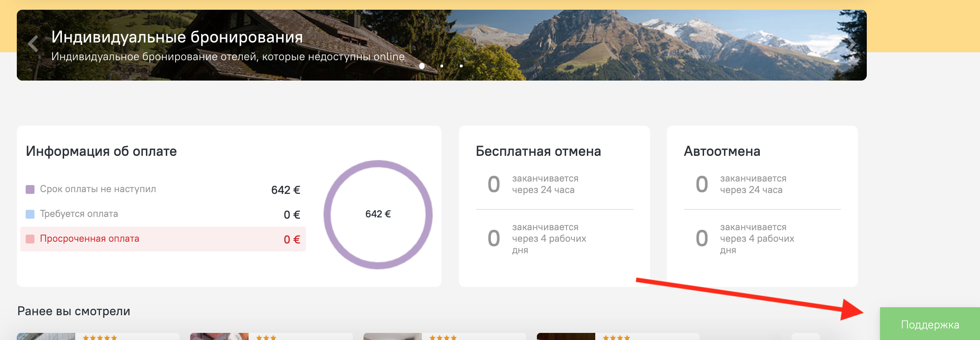Select the second carousel dot indicator

[x=442, y=66]
